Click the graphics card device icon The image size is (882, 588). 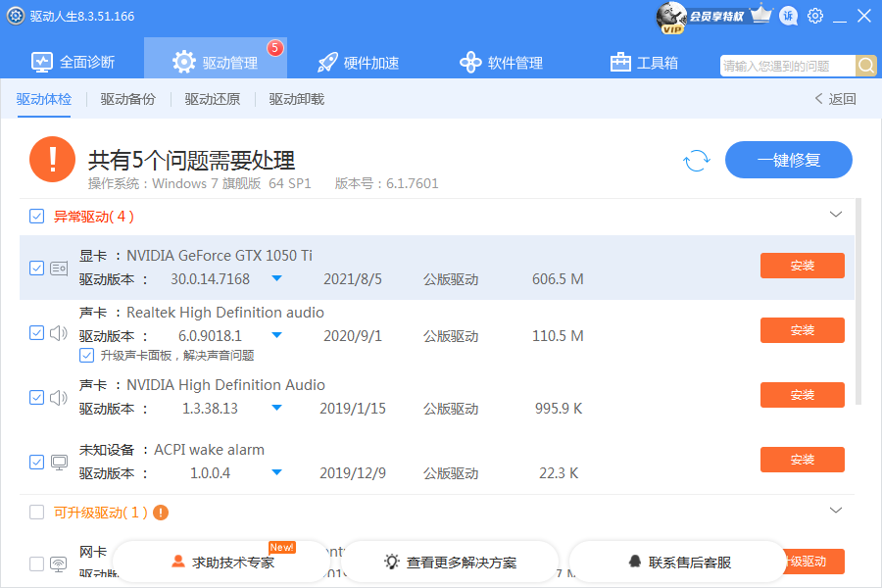coord(59,269)
